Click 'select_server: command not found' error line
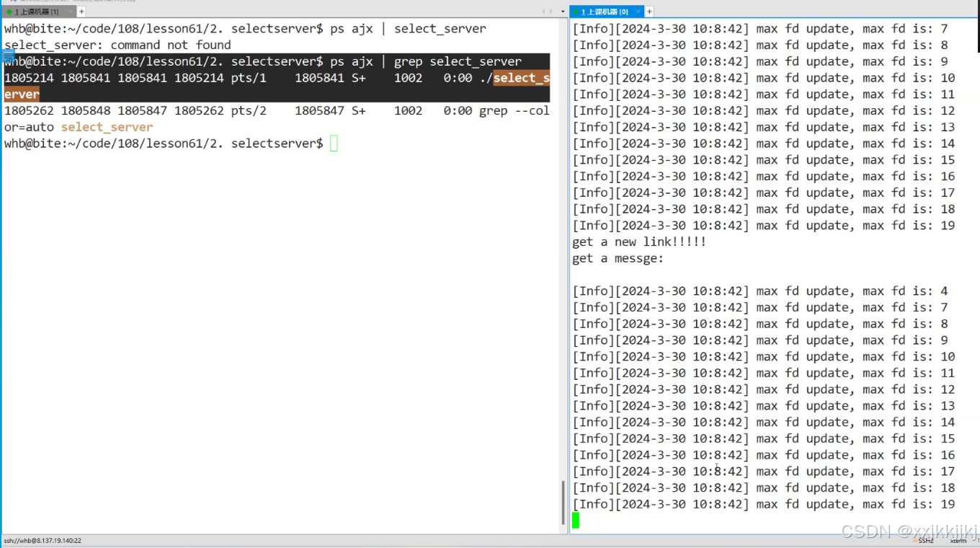 [x=117, y=45]
